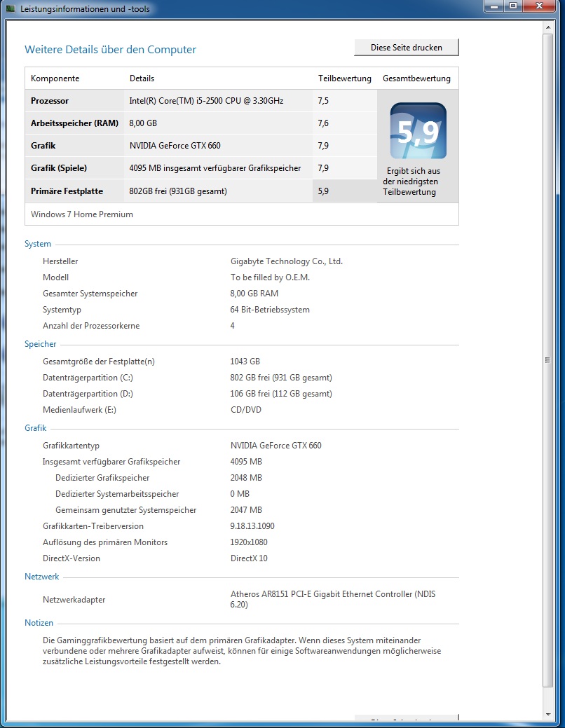Select the Primäre Festplatte row label

[67, 191]
